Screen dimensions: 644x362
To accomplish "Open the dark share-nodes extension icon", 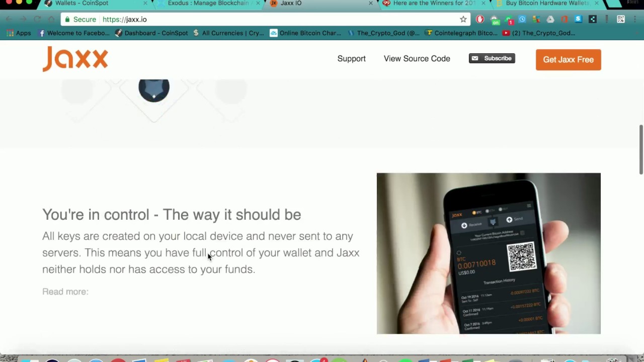I will (593, 19).
